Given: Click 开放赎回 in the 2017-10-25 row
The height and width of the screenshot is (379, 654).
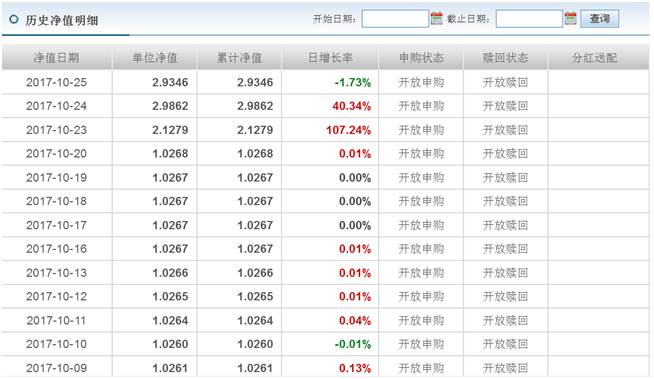Looking at the screenshot, I should (506, 82).
